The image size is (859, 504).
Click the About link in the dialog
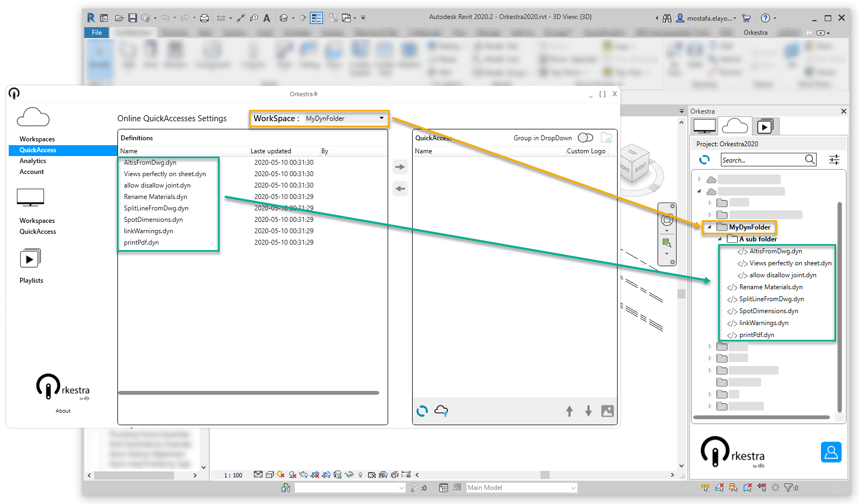[x=63, y=411]
